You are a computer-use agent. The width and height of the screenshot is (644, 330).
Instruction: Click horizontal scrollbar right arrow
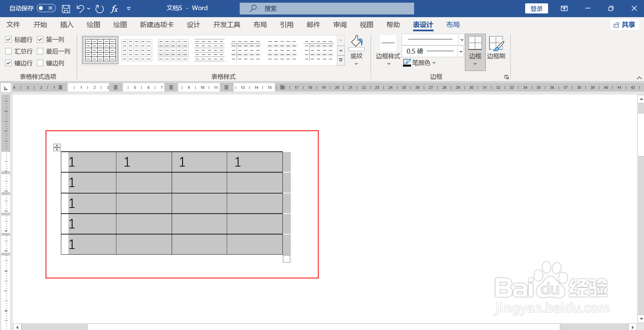[633, 327]
